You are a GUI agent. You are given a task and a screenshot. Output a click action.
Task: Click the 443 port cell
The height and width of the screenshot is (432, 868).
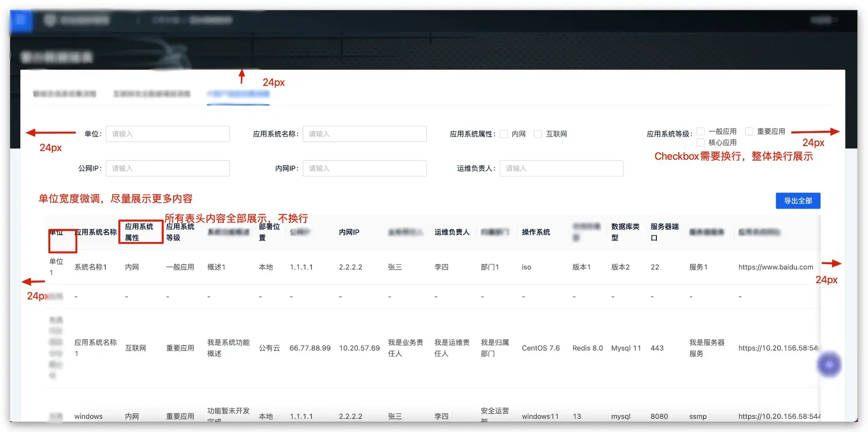[x=657, y=348]
